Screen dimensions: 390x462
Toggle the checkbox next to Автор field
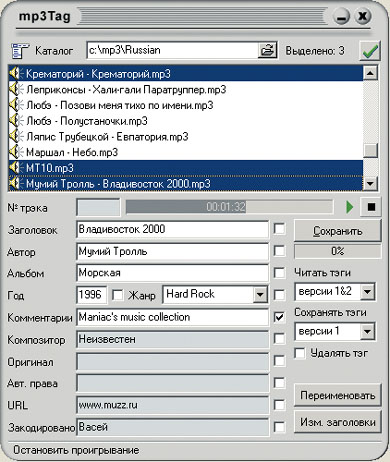tap(279, 251)
